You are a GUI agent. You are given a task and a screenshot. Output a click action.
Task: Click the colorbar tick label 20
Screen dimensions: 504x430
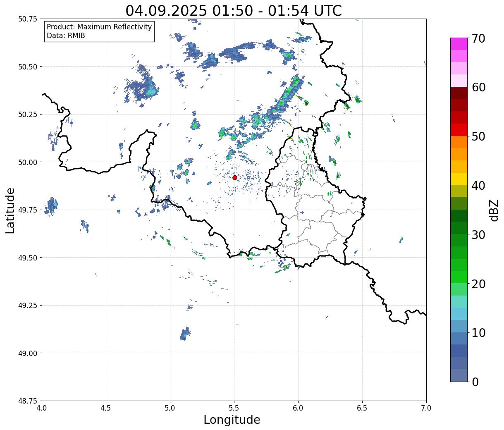tap(478, 284)
